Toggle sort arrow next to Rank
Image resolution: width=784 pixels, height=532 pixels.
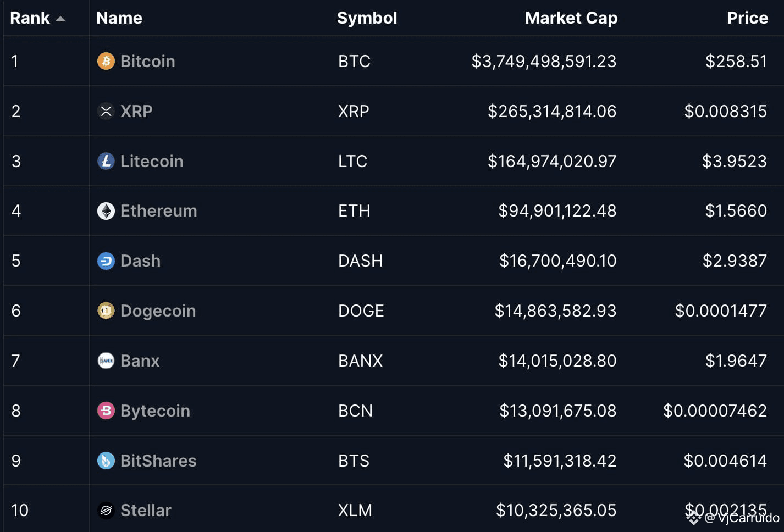(x=60, y=19)
